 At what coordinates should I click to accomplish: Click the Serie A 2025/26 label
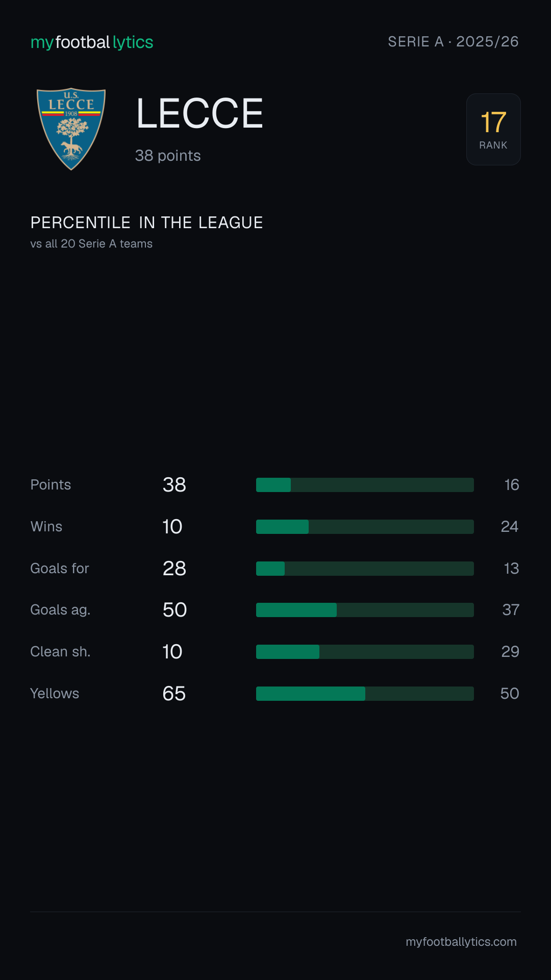point(453,41)
